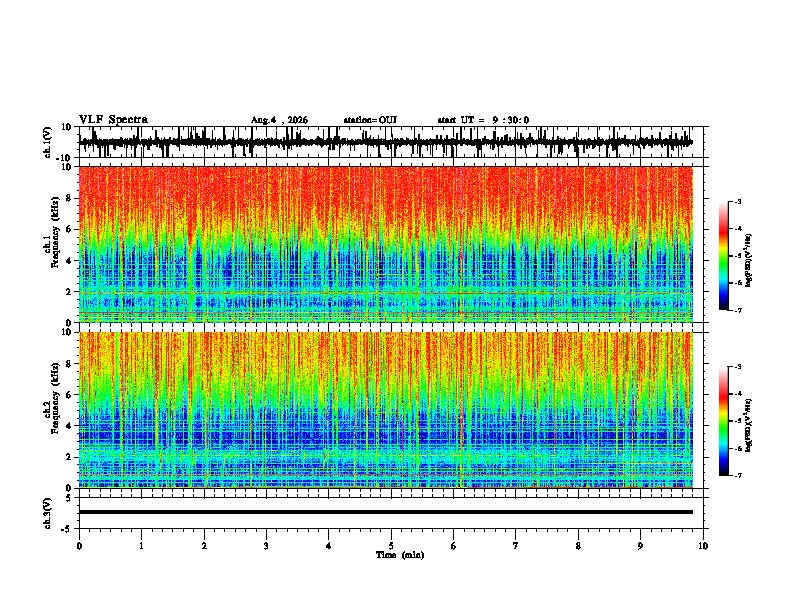Click the ch.3(V) axis "5" tick label

pyautogui.click(x=69, y=498)
